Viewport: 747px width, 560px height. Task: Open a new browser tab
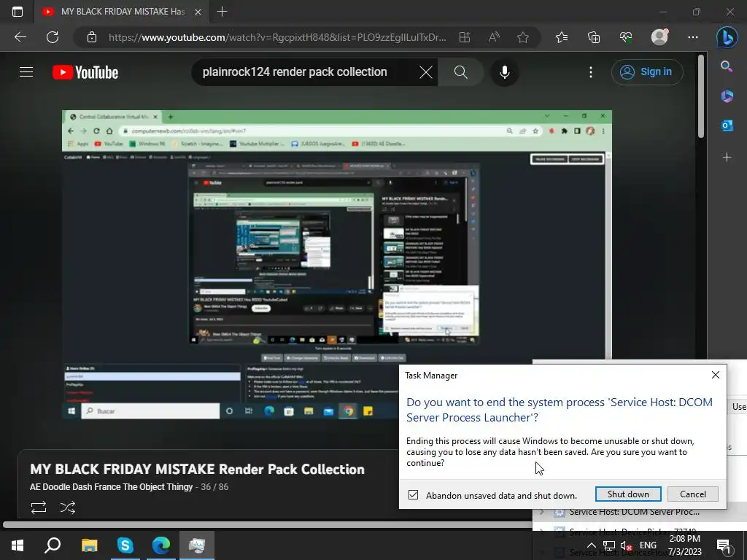(222, 12)
